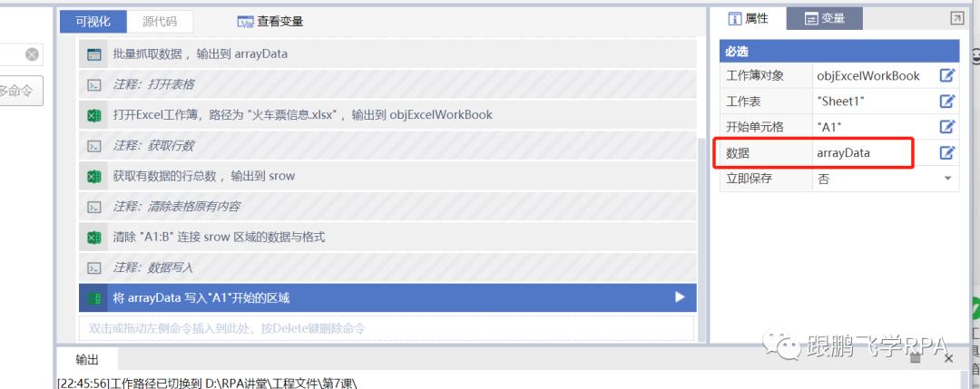Image resolution: width=980 pixels, height=389 pixels.
Task: Switch to the 变量 tab
Action: [824, 19]
